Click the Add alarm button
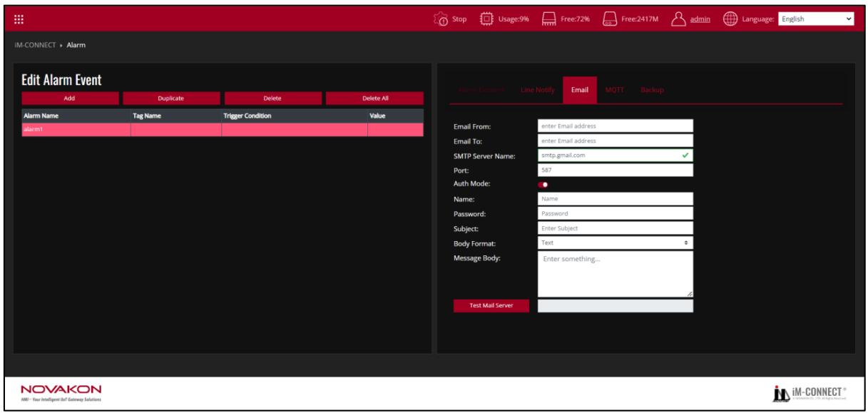 (69, 98)
